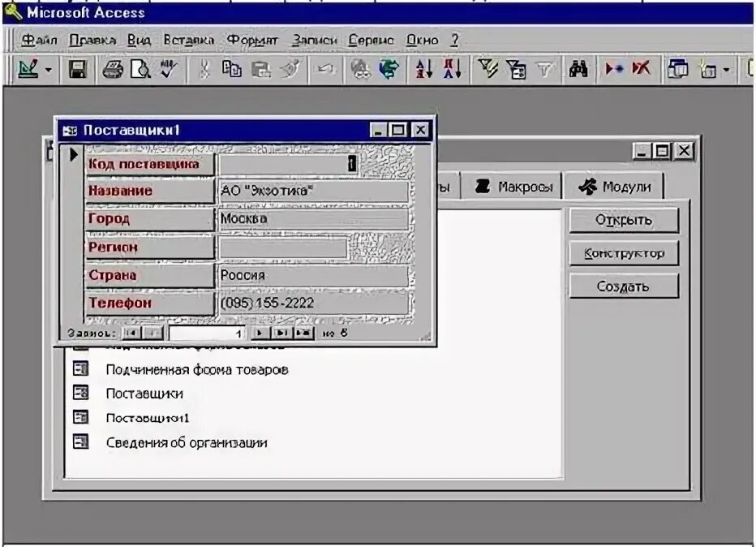Open Filter By Form icon
Viewport: 756px width, 547px height.
[517, 70]
